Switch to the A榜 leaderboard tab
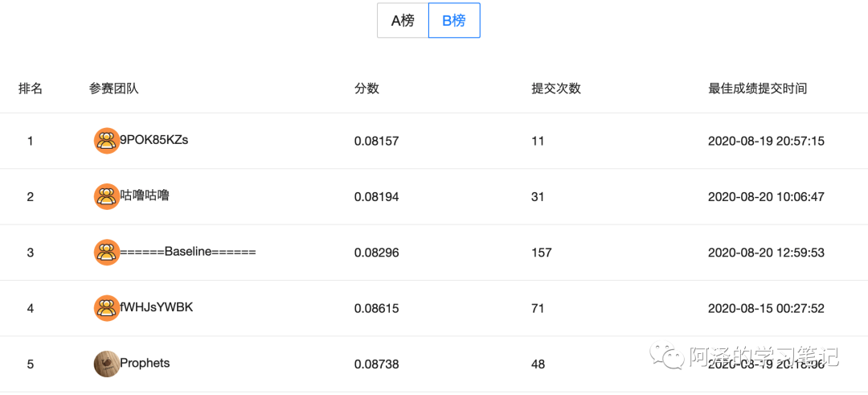 click(x=403, y=21)
